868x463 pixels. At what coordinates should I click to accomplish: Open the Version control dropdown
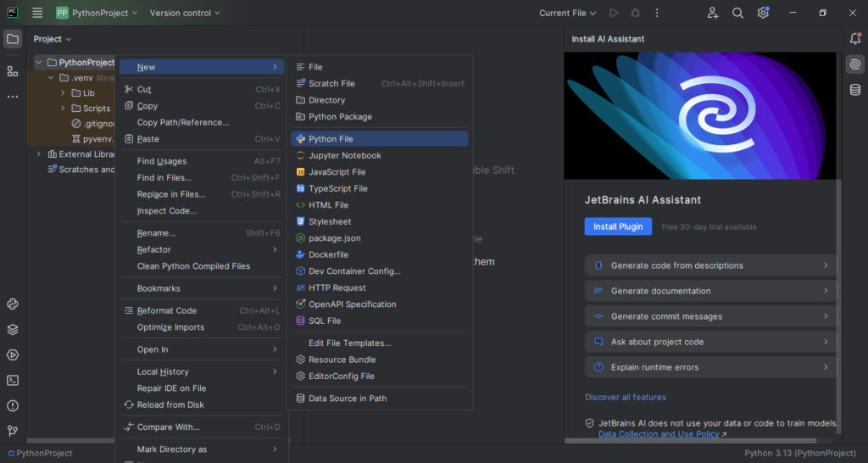point(185,13)
